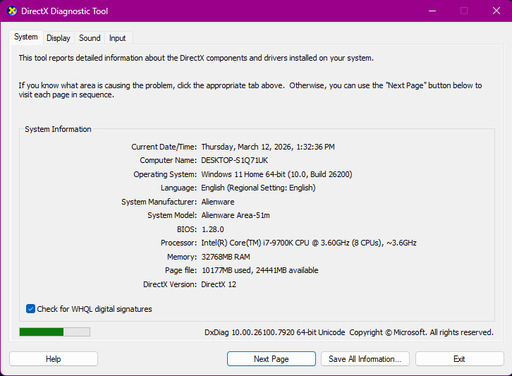This screenshot has width=512, height=376.
Task: Open the Sound tab
Action: pyautogui.click(x=90, y=38)
